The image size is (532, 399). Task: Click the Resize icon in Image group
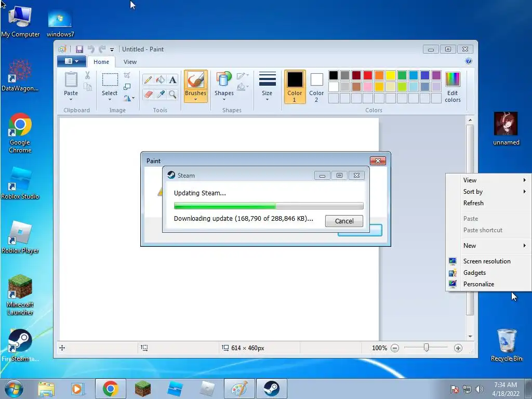(x=127, y=87)
